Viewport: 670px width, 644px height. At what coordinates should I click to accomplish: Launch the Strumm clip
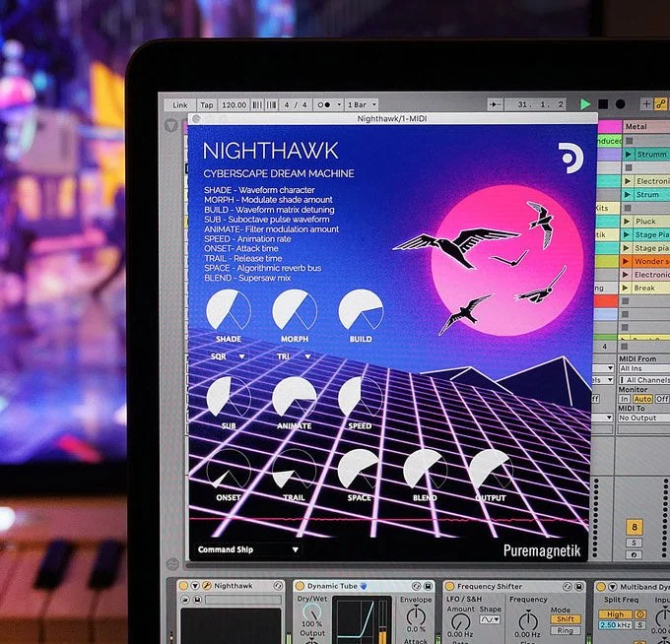click(x=629, y=155)
